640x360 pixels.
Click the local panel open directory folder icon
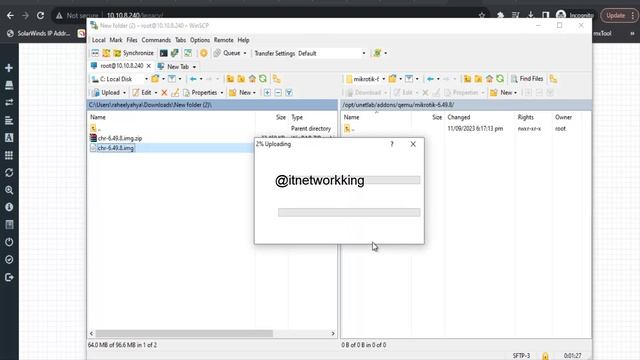(x=155, y=79)
